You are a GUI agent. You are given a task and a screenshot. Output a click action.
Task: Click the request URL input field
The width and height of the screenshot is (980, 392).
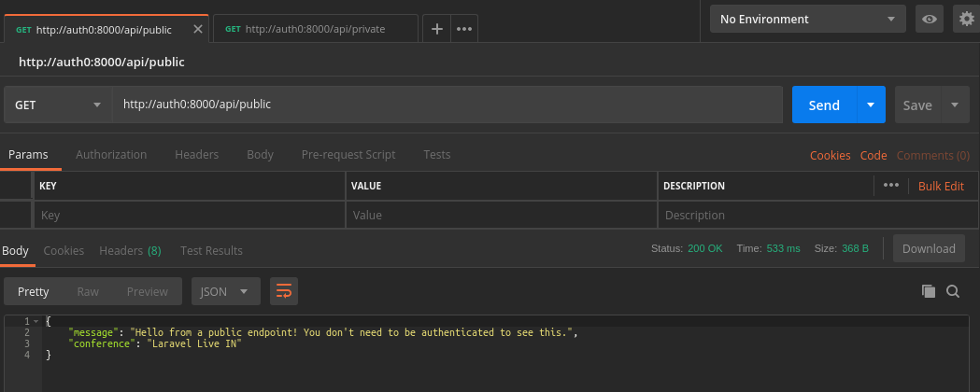tap(447, 105)
